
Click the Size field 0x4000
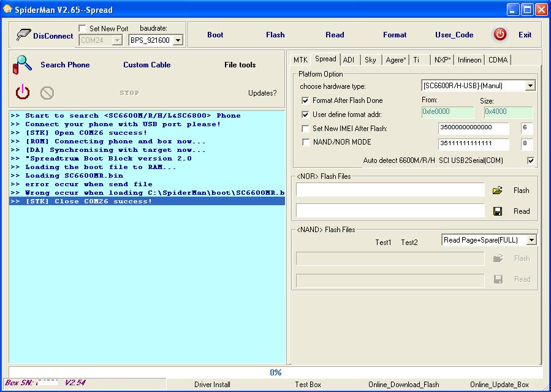[509, 112]
